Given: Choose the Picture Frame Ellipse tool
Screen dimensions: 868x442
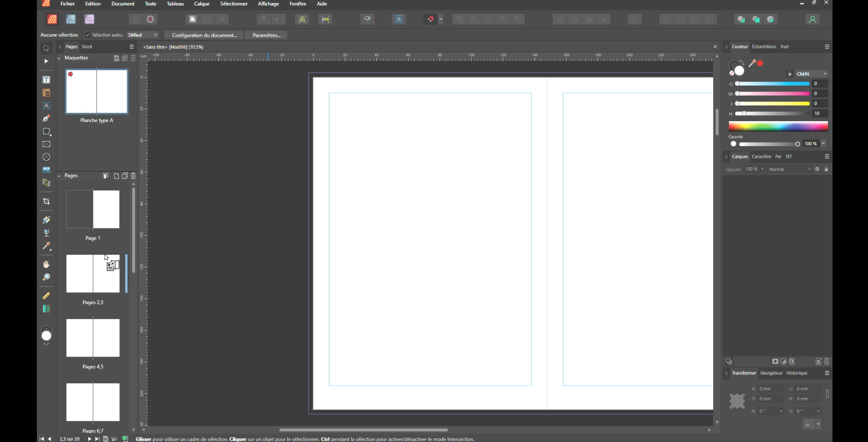Looking at the screenshot, I should pos(46,157).
